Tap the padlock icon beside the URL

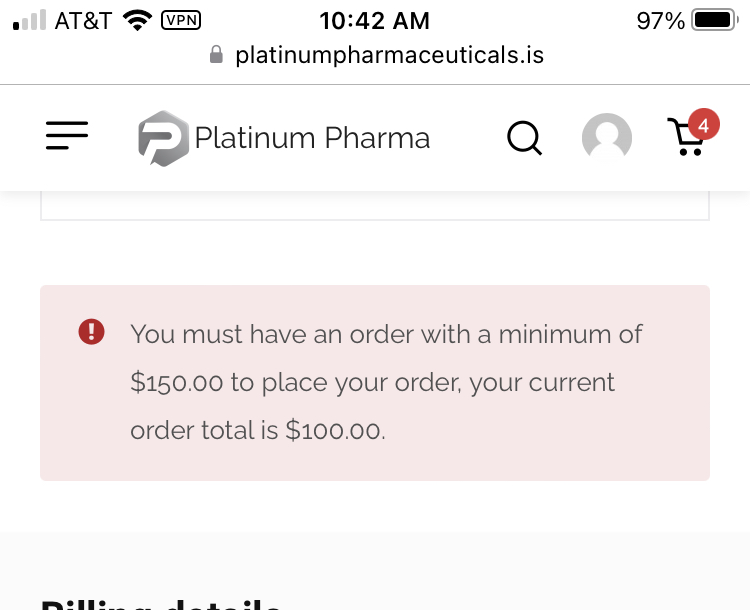pyautogui.click(x=216, y=55)
